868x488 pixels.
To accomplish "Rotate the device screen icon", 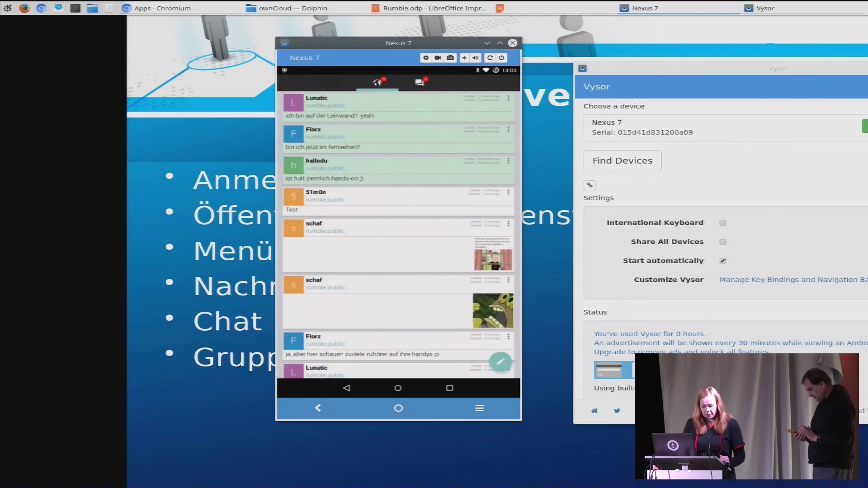I will tap(490, 58).
